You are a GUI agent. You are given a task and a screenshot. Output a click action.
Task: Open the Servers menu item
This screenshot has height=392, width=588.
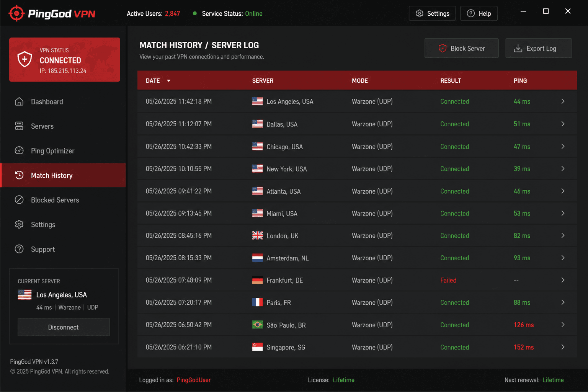tap(63, 126)
